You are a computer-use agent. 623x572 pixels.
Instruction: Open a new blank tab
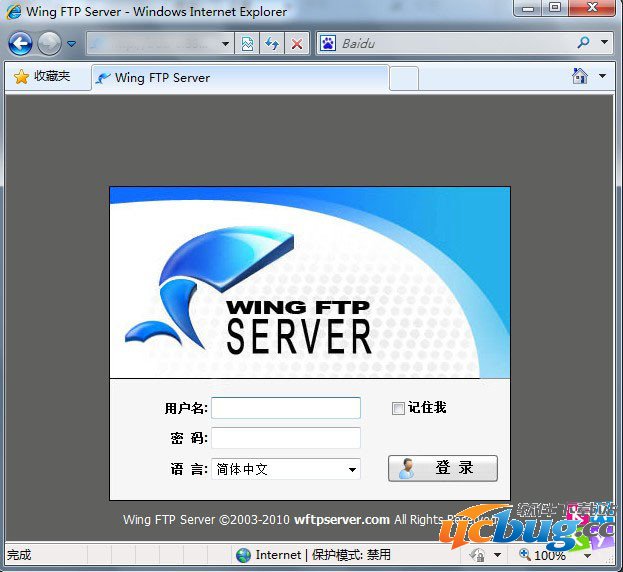[x=404, y=79]
